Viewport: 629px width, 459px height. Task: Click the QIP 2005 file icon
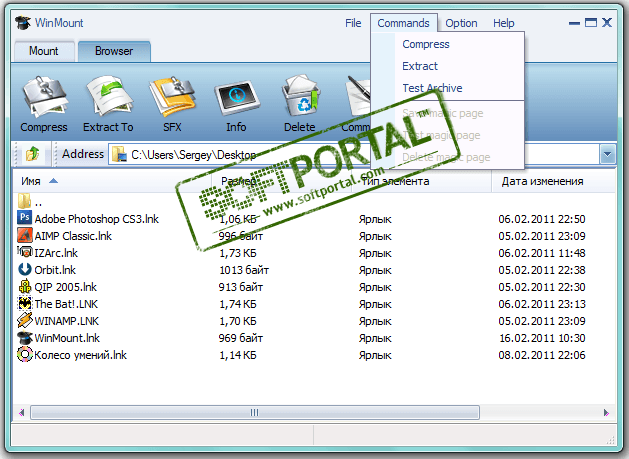24,286
